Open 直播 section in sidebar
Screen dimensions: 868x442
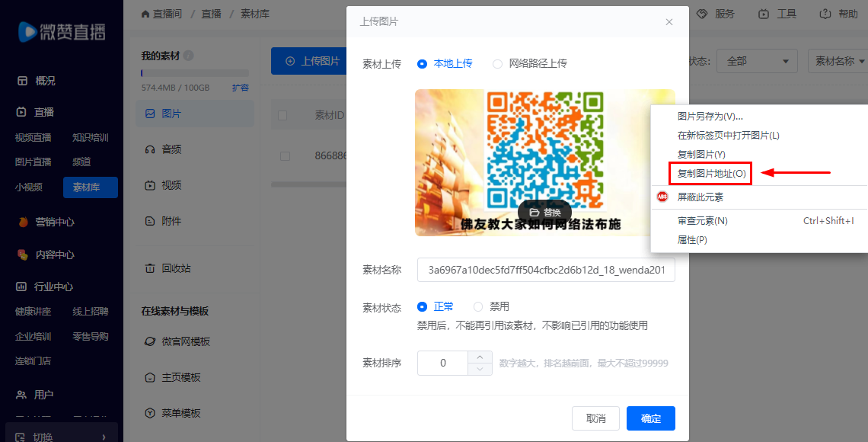pyautogui.click(x=36, y=112)
